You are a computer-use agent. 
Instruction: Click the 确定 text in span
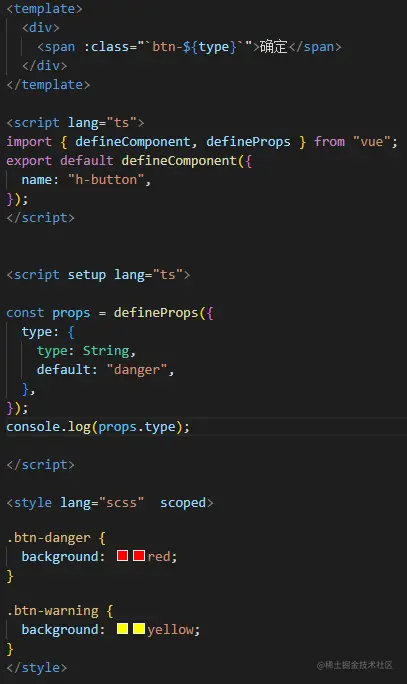[274, 47]
